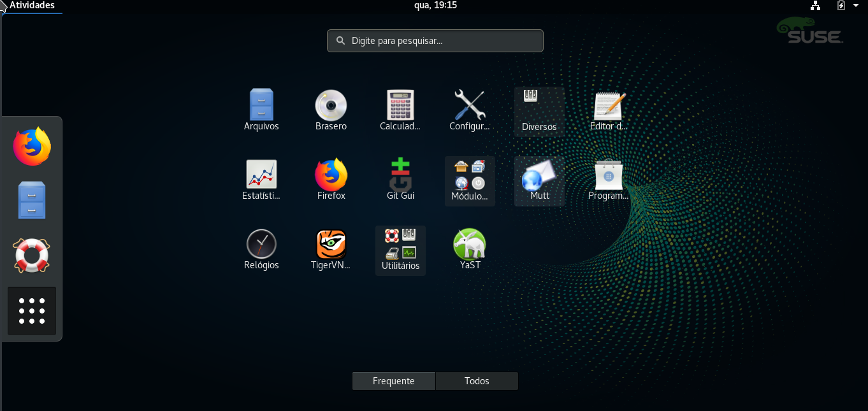Switch to the Todos applications view
The height and width of the screenshot is (411, 868).
coord(477,380)
